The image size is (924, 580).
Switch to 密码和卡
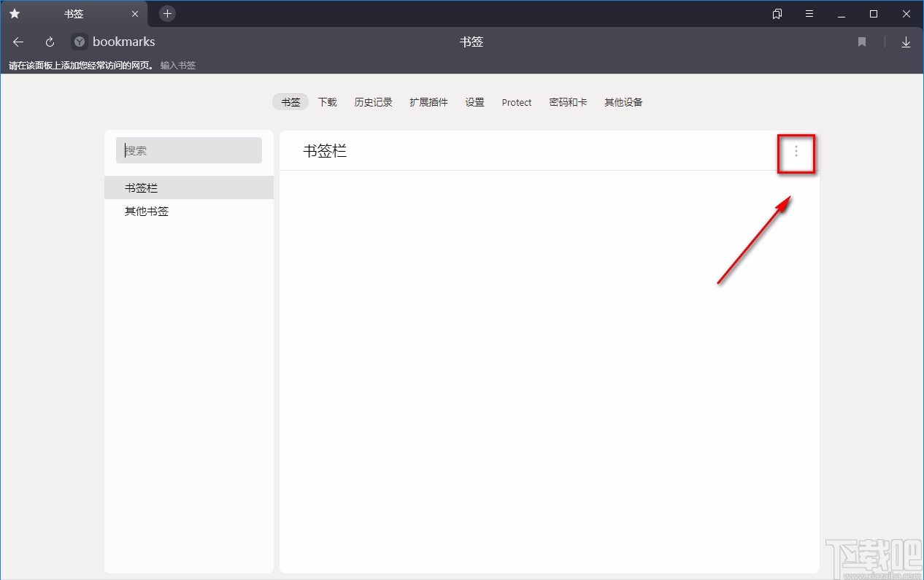568,102
